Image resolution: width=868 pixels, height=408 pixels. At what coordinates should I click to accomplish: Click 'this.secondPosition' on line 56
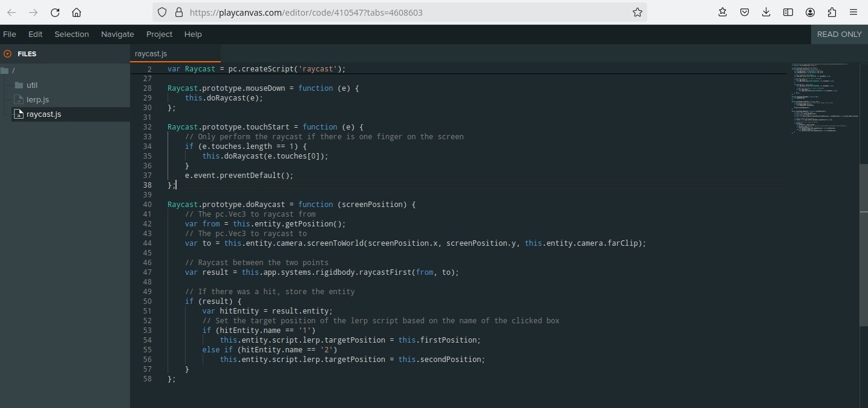pos(442,359)
